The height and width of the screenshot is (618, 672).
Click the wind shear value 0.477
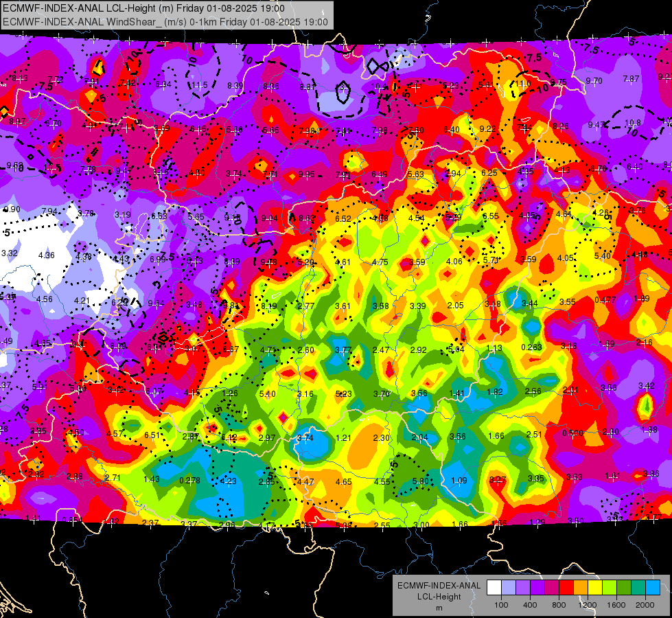point(605,300)
